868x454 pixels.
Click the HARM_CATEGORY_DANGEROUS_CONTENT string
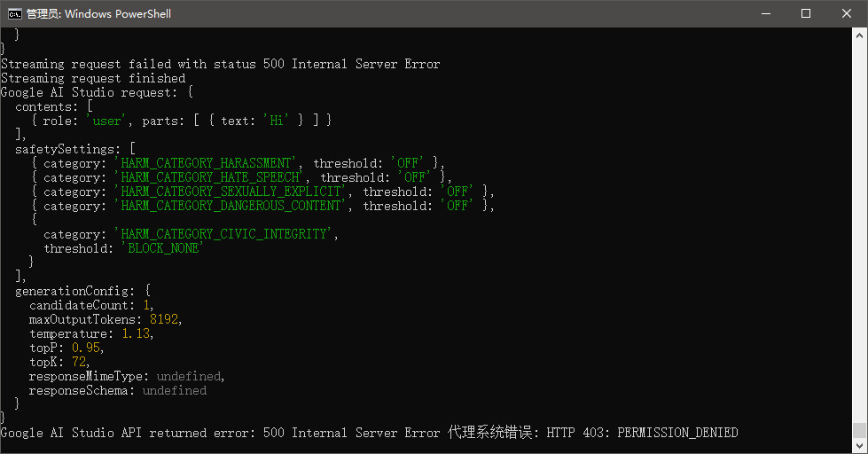click(231, 206)
